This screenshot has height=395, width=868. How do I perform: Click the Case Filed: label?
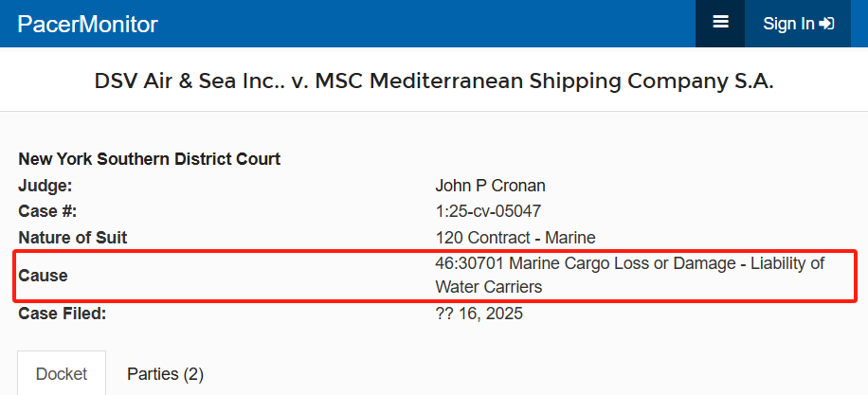click(62, 314)
